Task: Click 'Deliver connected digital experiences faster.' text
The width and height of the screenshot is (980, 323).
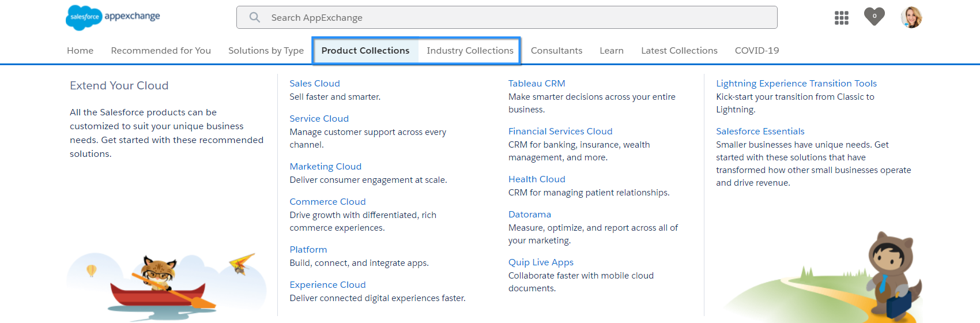Action: click(x=378, y=298)
